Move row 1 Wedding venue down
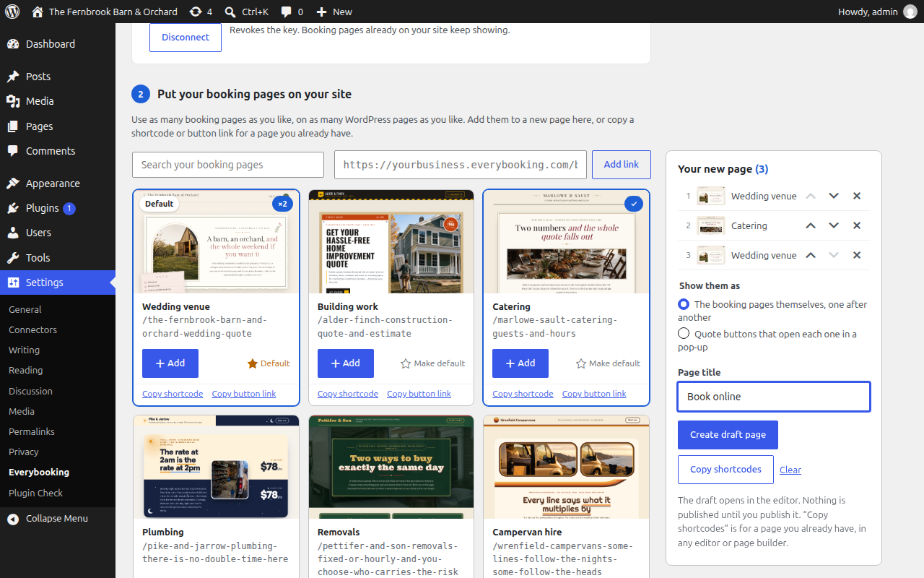The height and width of the screenshot is (578, 924). 834,196
